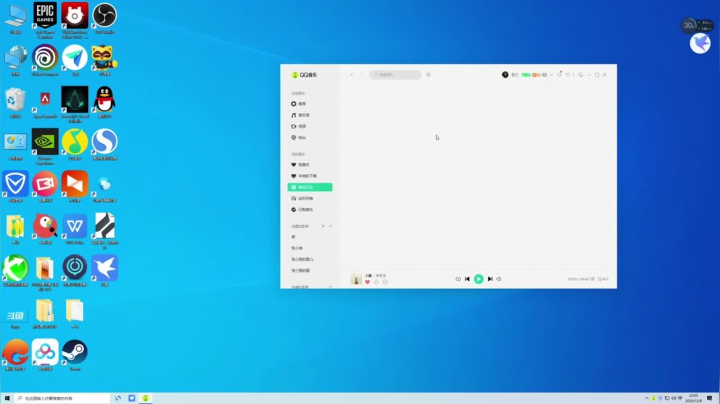The image size is (720, 404).
Task: Show hidden tray icons chevron
Action: [x=647, y=398]
